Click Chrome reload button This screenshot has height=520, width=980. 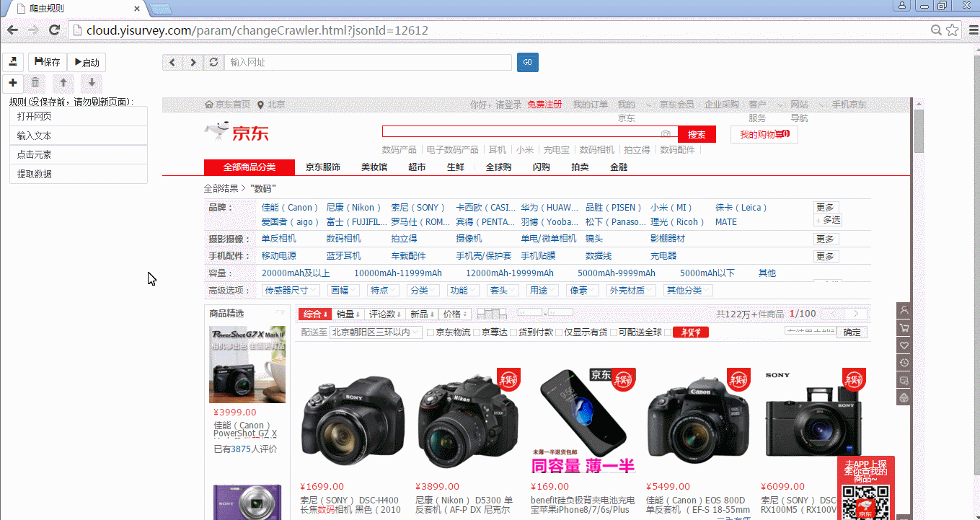[x=54, y=30]
